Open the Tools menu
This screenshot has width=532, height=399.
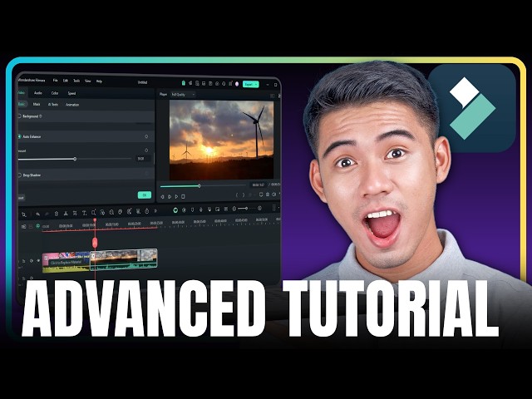point(76,81)
